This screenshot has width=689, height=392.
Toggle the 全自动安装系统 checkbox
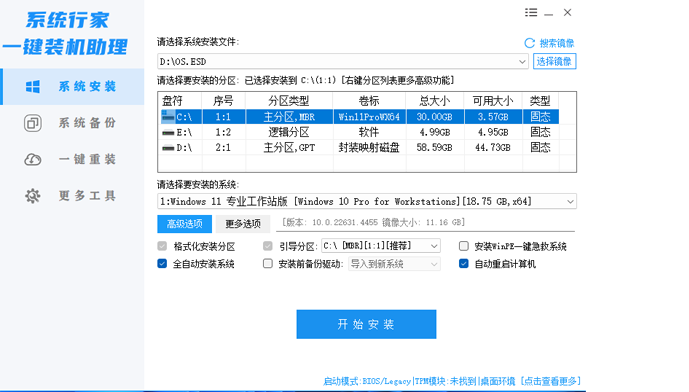click(x=162, y=264)
